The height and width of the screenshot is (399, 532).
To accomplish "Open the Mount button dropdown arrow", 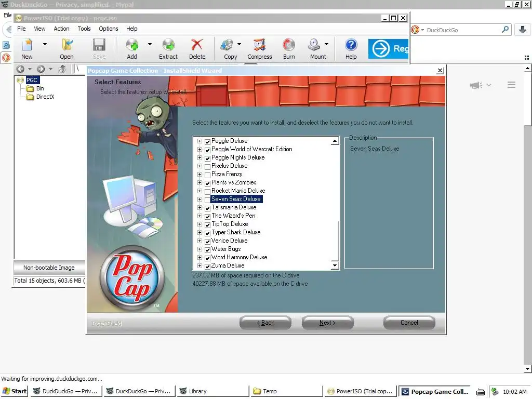I will [x=326, y=44].
